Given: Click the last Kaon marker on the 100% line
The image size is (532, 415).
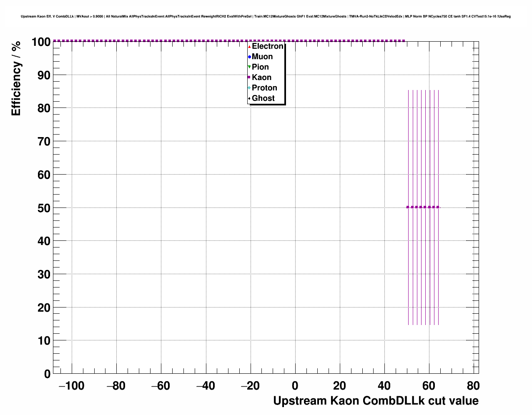Looking at the screenshot, I should 404,41.
